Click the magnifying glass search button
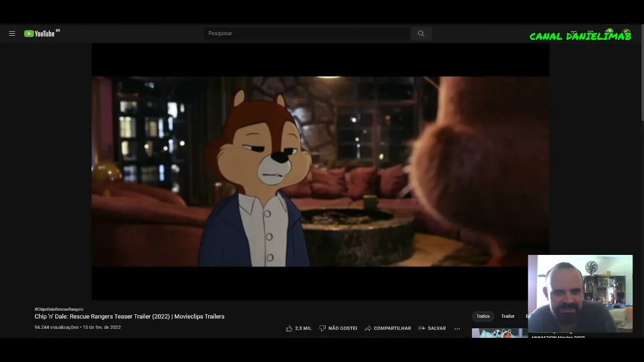Viewport: 644px width, 362px height. (421, 33)
